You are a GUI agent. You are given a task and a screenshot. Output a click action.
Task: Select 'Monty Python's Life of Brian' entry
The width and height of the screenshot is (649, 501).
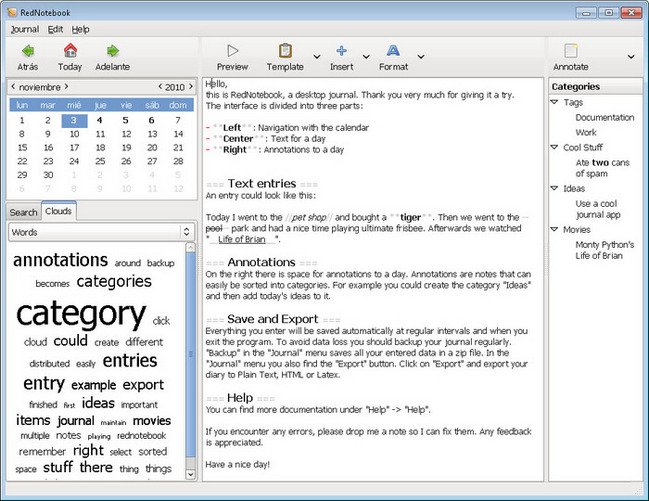click(605, 250)
